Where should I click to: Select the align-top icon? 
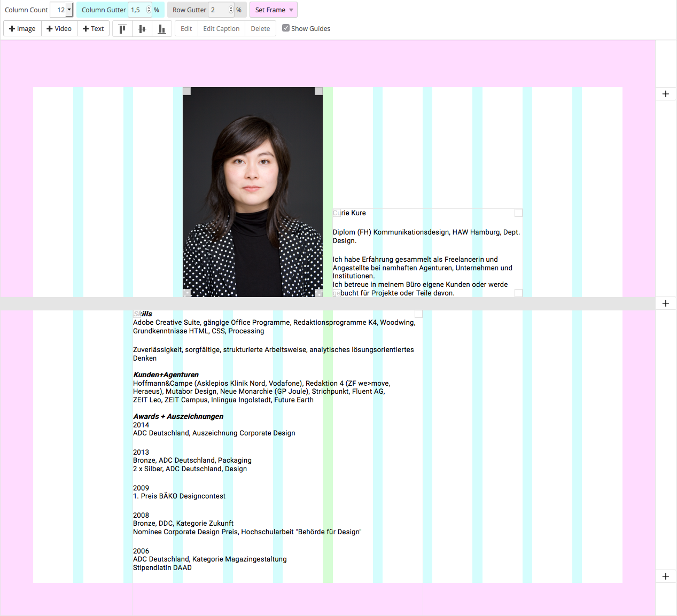click(x=122, y=28)
